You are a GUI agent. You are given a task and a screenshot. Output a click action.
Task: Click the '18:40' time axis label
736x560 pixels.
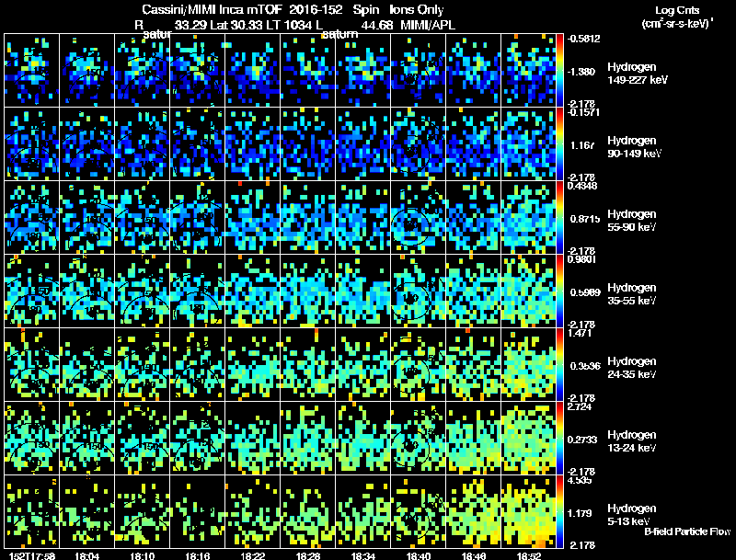(x=419, y=555)
